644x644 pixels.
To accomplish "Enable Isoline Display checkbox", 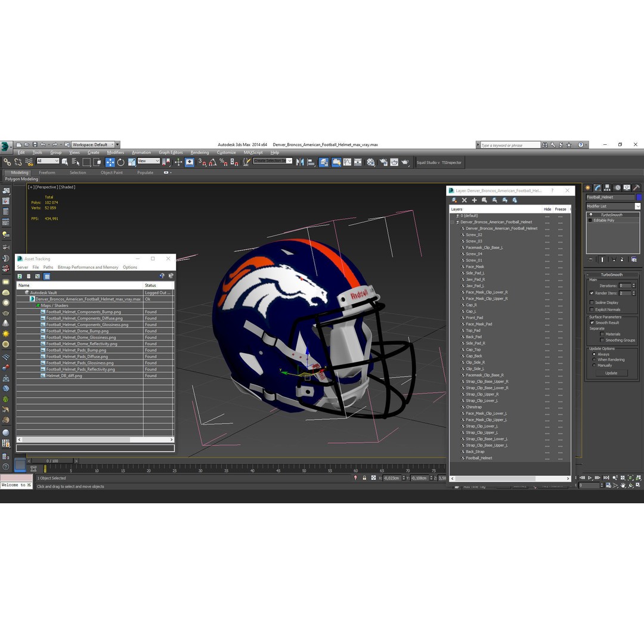I will click(592, 302).
